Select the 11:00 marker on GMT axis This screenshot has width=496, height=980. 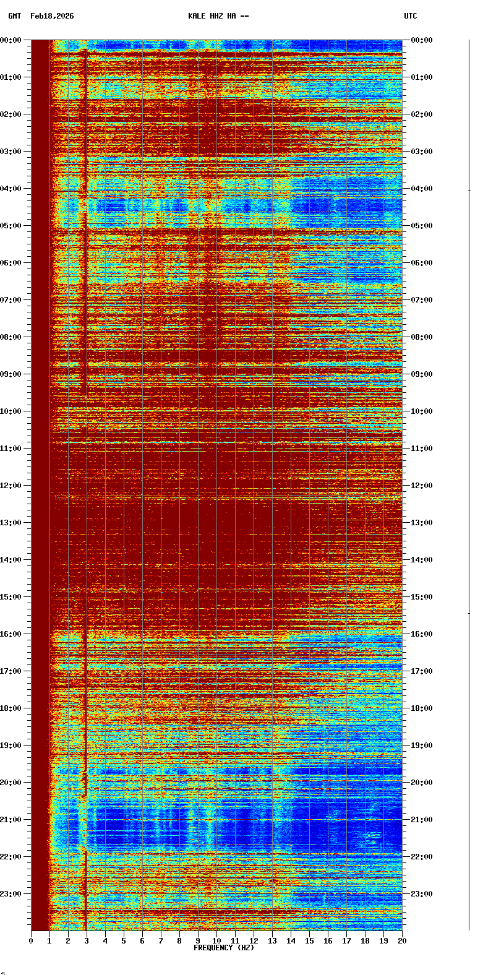click(11, 449)
